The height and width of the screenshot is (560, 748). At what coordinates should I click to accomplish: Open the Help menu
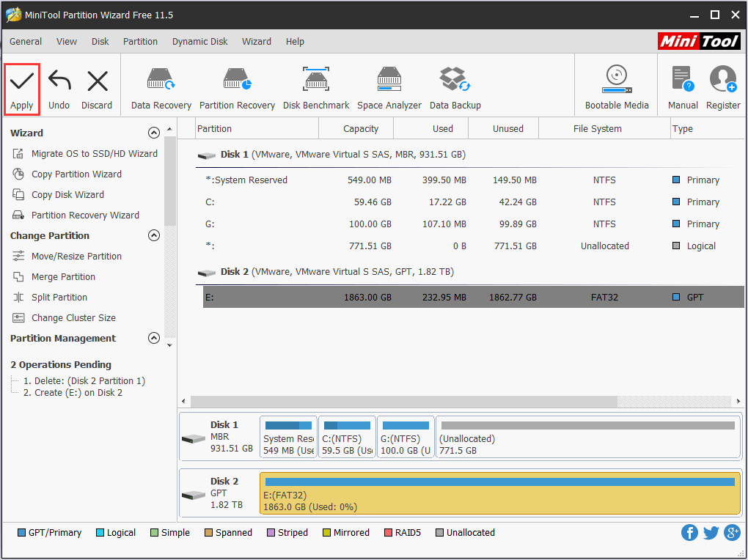click(x=295, y=42)
